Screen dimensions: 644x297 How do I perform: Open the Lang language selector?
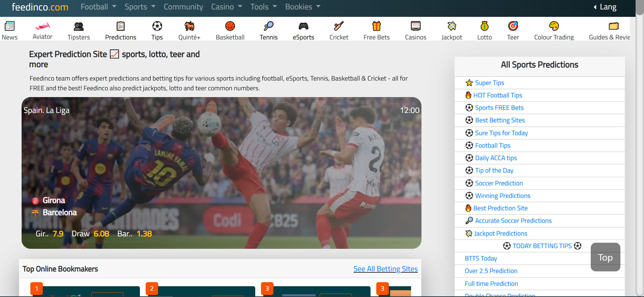click(x=605, y=7)
